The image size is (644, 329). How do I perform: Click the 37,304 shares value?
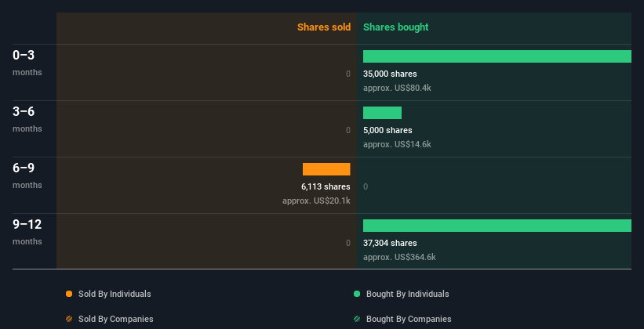(x=390, y=243)
